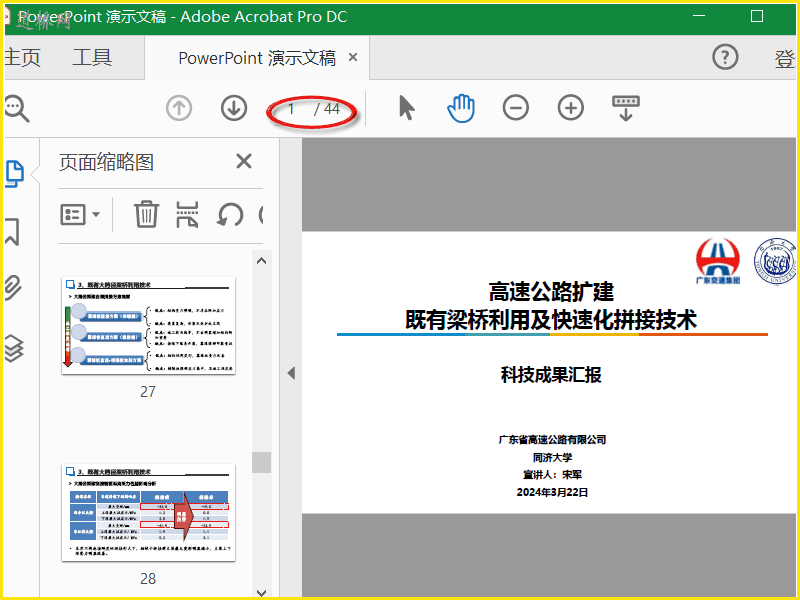Image resolution: width=800 pixels, height=600 pixels.
Task: Close the PowerPoint 演示文稿 tab
Action: click(353, 57)
